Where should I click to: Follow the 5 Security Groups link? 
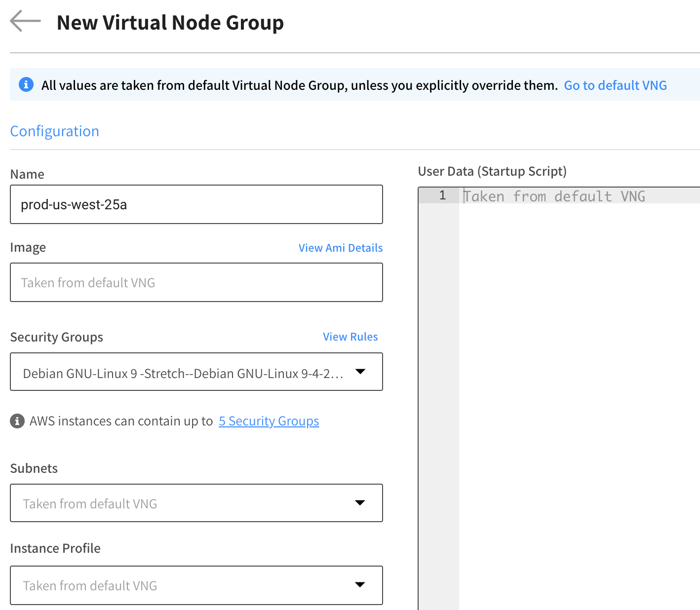269,421
